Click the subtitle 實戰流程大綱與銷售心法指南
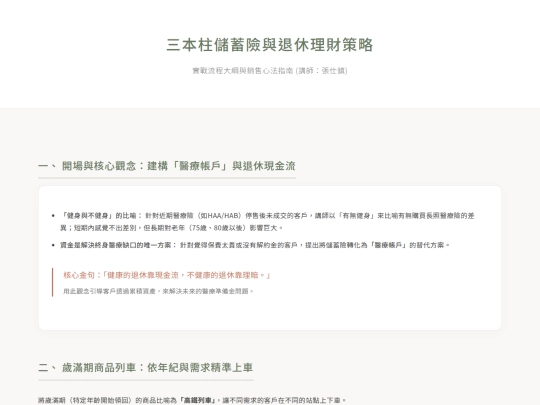540x405 pixels. (x=270, y=71)
